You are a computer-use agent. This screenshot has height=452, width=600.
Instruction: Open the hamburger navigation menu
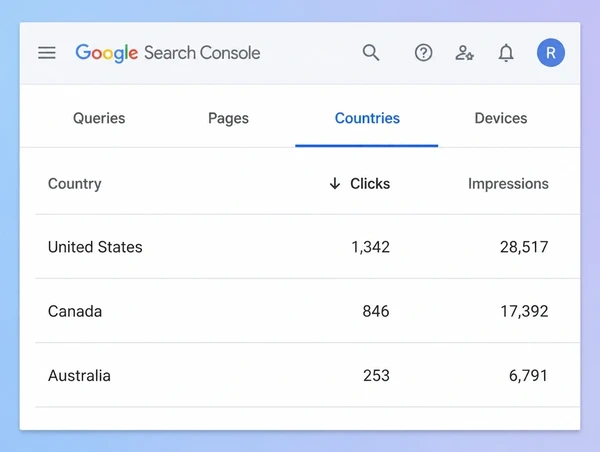pyautogui.click(x=47, y=53)
